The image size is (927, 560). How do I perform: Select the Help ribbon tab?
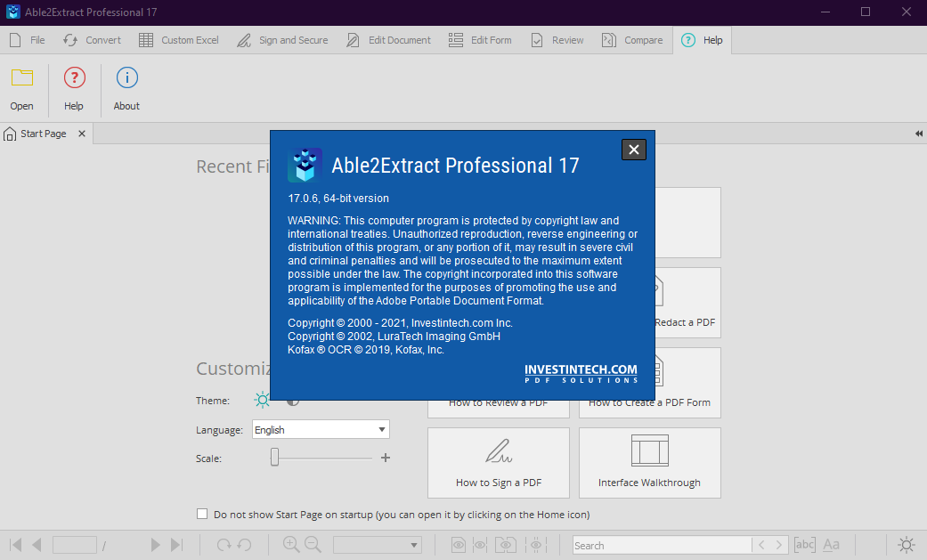[x=703, y=40]
